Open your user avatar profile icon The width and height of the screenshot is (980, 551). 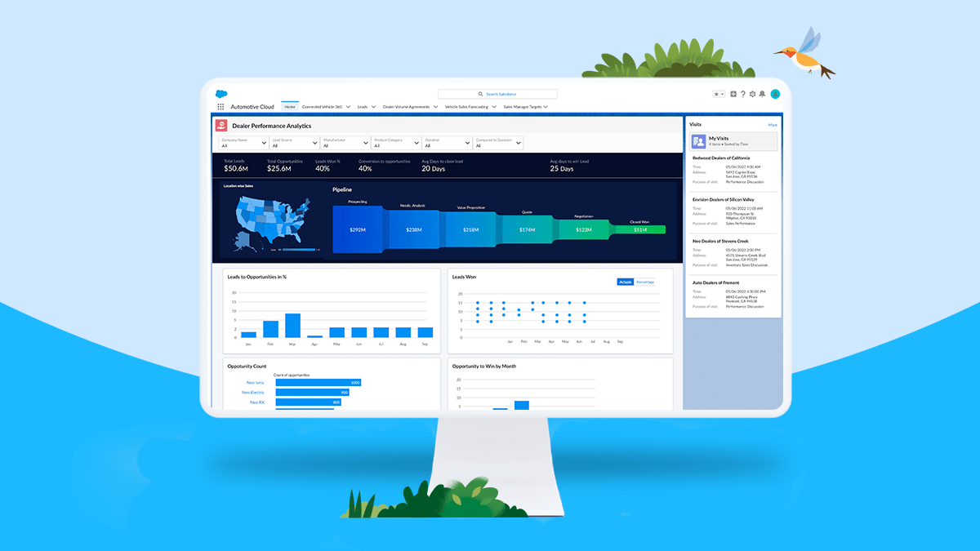coord(774,94)
